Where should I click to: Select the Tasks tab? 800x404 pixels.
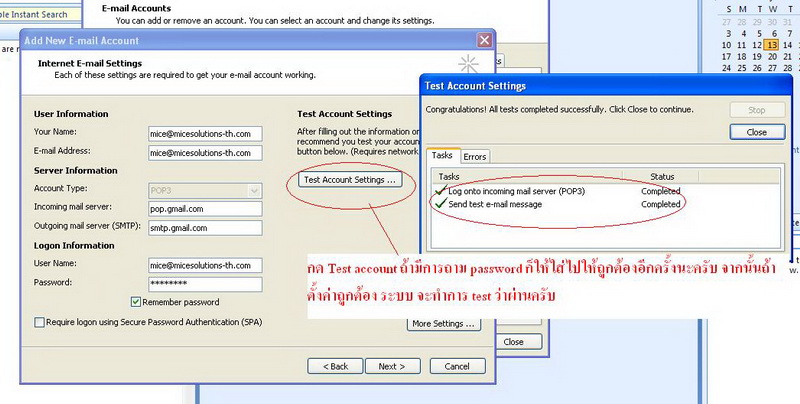point(442,156)
